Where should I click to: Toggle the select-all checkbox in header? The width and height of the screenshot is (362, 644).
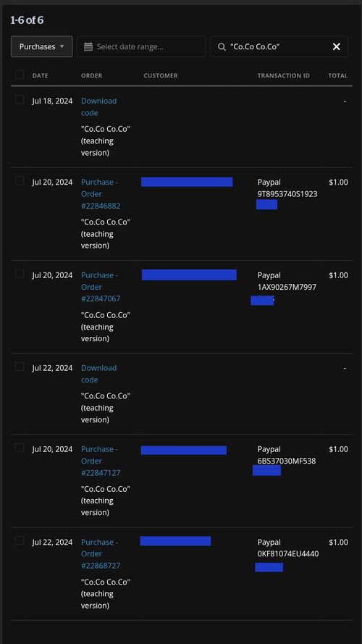pos(20,75)
